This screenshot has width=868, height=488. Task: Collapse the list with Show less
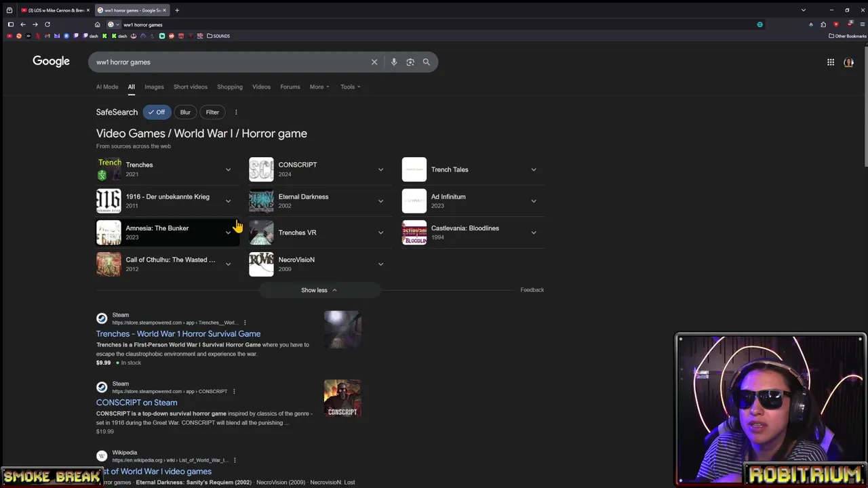point(319,290)
